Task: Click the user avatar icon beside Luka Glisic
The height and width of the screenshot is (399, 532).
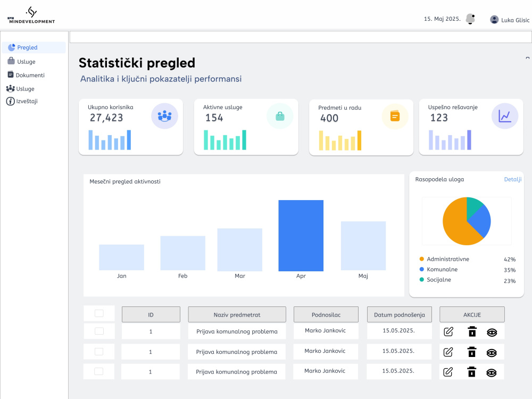Action: click(x=494, y=20)
